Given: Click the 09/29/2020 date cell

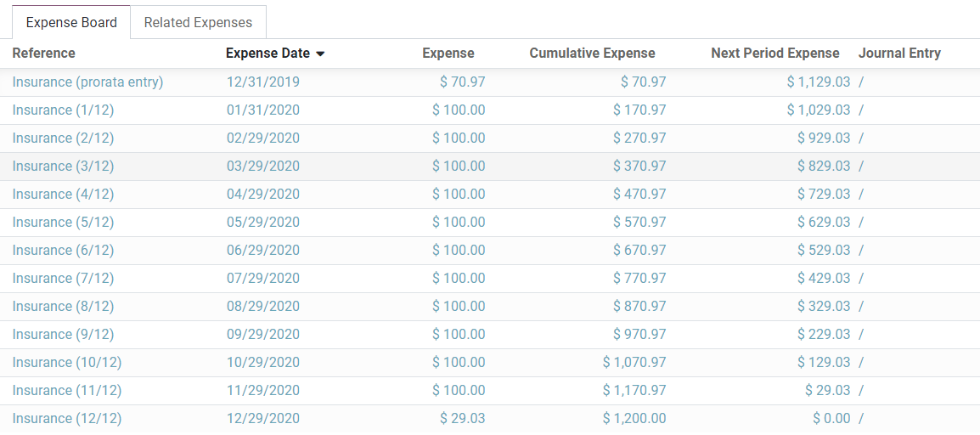Looking at the screenshot, I should 262,335.
